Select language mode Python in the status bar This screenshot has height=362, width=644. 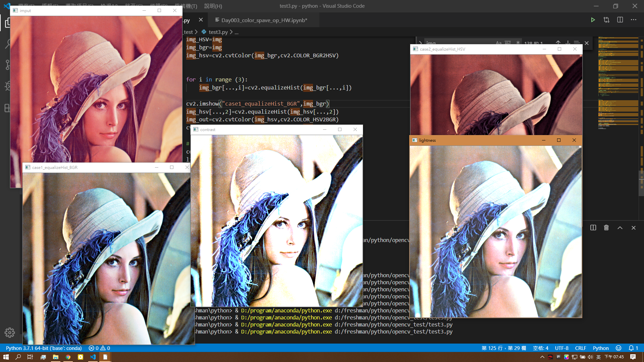[x=601, y=348]
